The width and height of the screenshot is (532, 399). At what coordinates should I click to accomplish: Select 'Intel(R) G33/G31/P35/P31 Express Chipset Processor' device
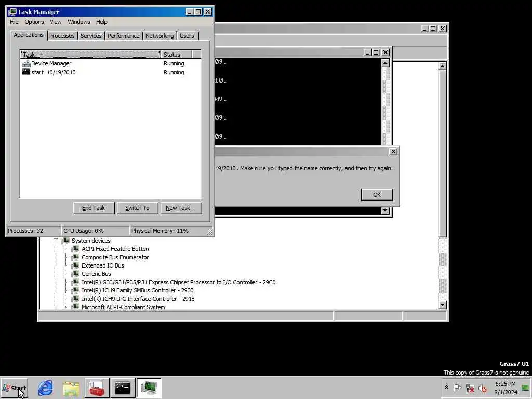coord(179,282)
